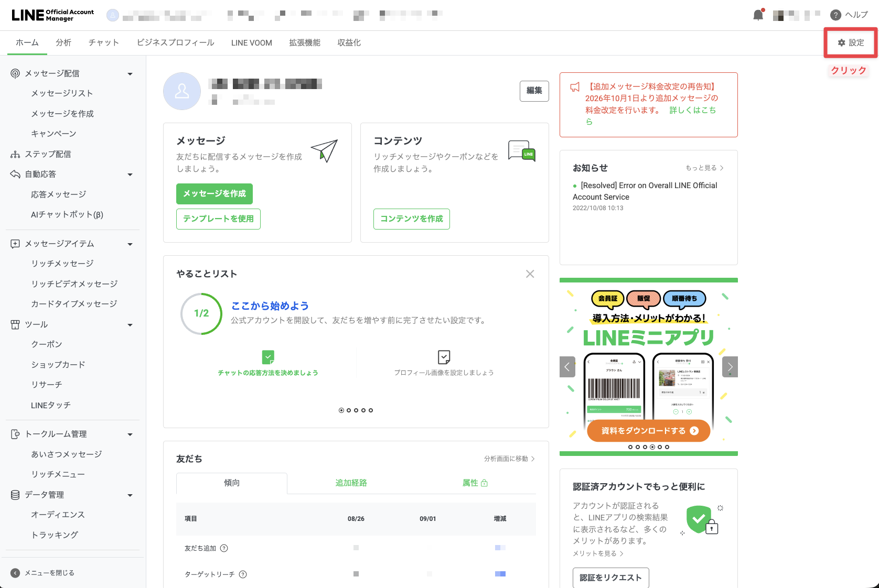Click the LINE content chat-bubble icon
The height and width of the screenshot is (588, 879).
pos(522,151)
